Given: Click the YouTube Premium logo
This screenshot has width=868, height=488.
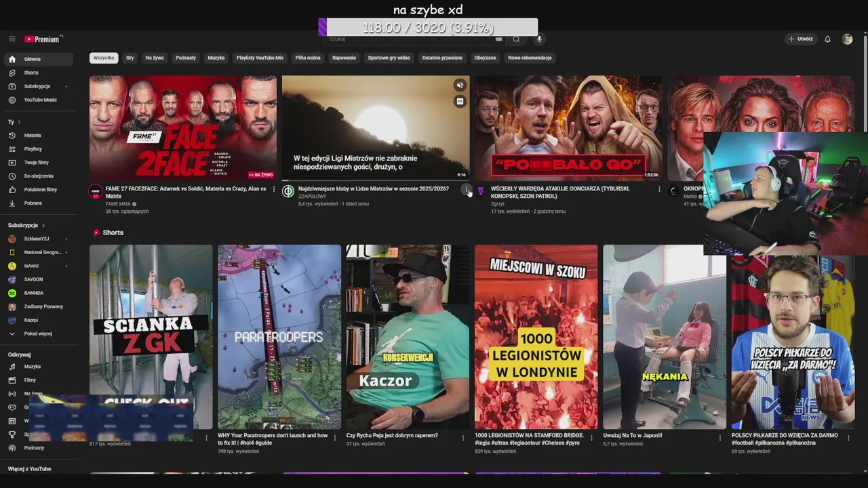Looking at the screenshot, I should (x=42, y=39).
